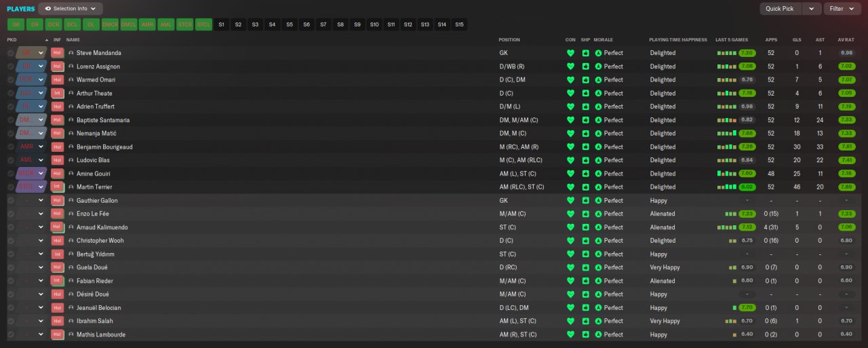The width and height of the screenshot is (868, 348).
Task: Click the sharpness icon for Jeanuël Belocian
Action: coord(585,307)
